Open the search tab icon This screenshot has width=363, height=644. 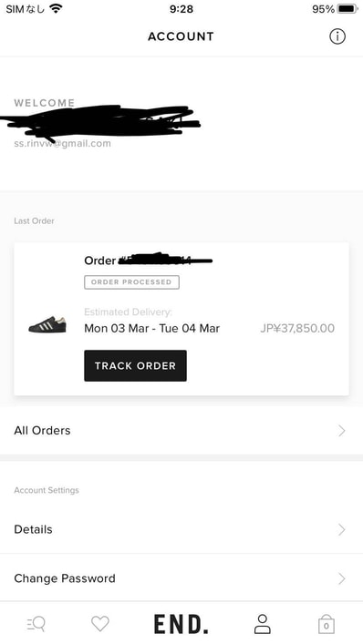(x=36, y=624)
